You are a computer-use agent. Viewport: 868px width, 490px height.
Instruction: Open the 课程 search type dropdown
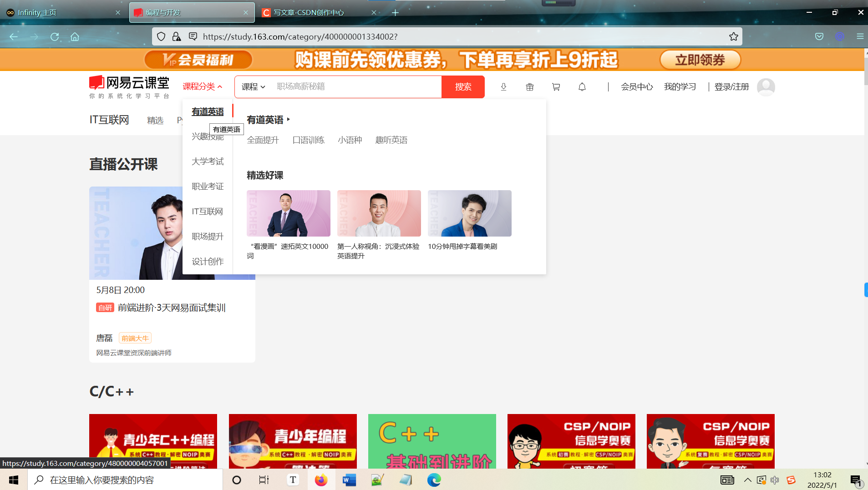(x=253, y=86)
